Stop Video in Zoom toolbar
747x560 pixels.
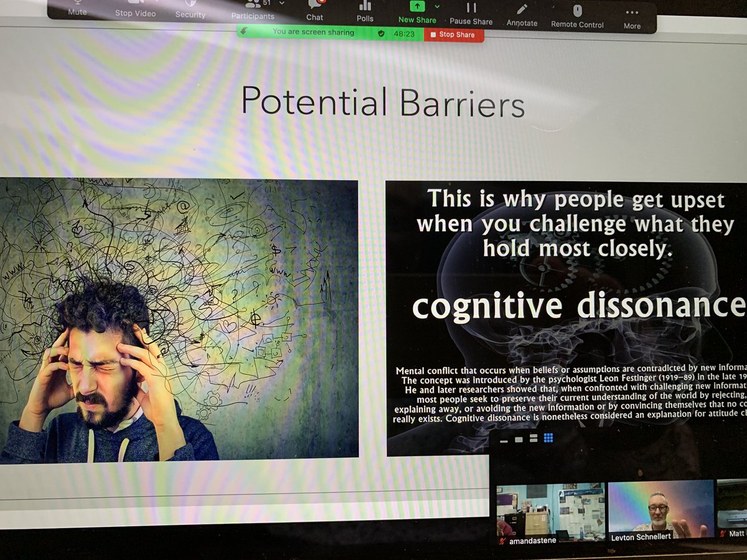click(135, 9)
